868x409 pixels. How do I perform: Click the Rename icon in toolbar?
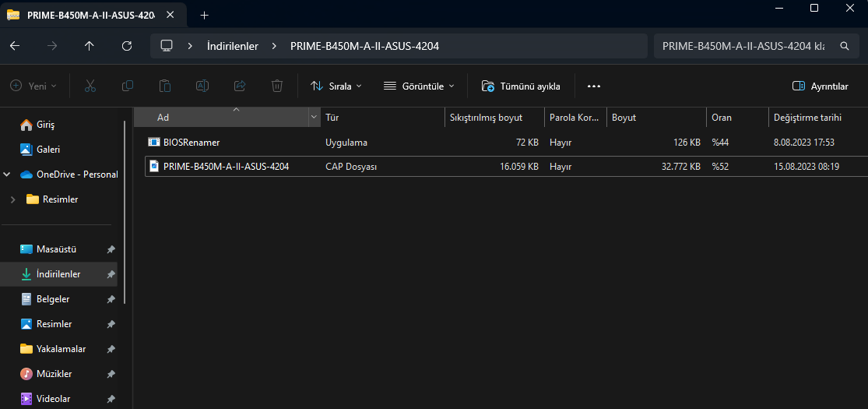click(202, 86)
